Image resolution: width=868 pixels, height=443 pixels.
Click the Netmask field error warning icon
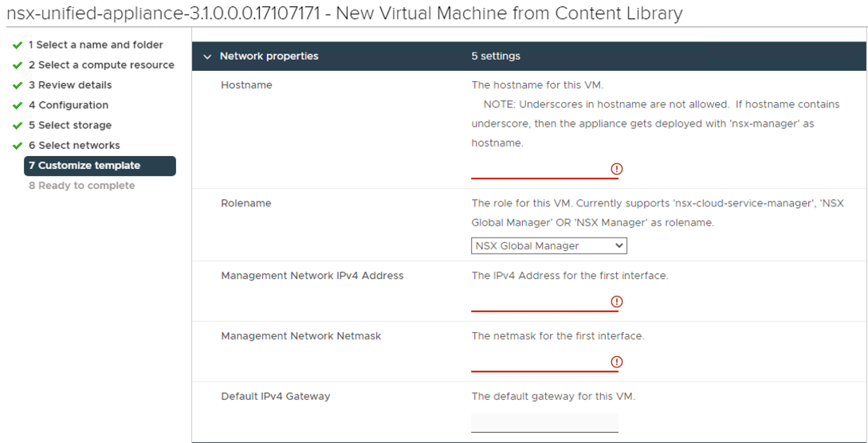[x=616, y=362]
